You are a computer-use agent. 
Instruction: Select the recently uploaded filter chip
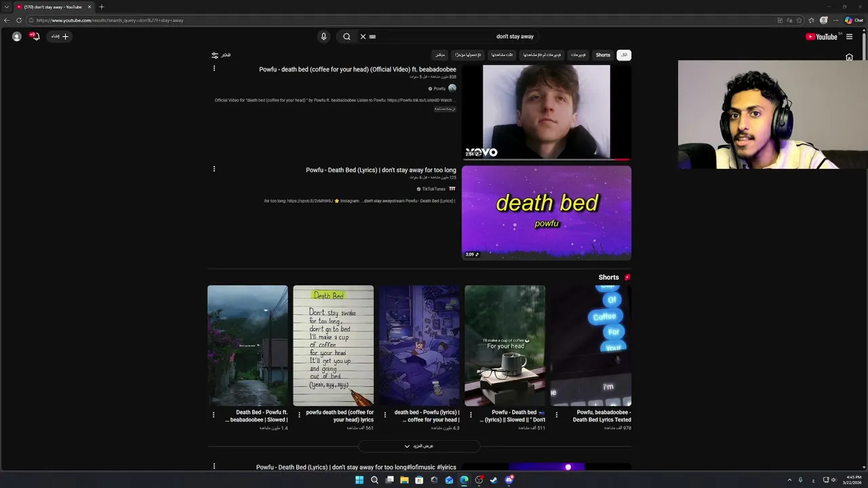468,55
